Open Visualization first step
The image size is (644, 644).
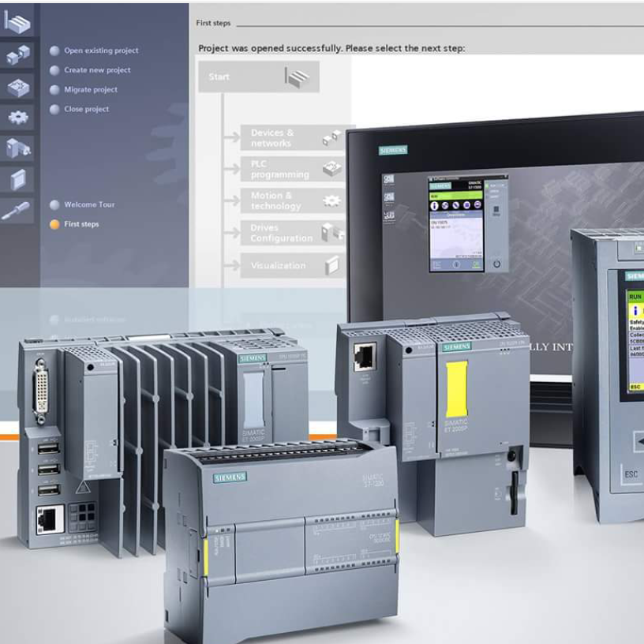293,266
